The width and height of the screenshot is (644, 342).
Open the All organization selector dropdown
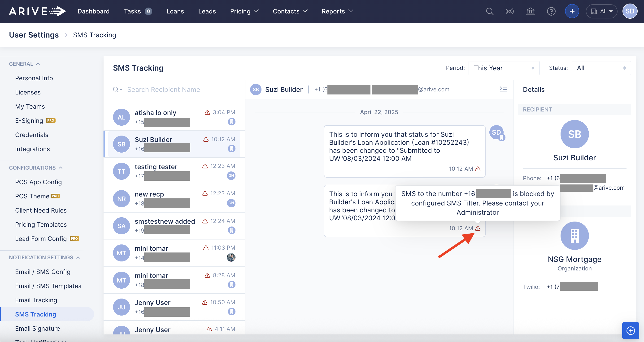601,11
